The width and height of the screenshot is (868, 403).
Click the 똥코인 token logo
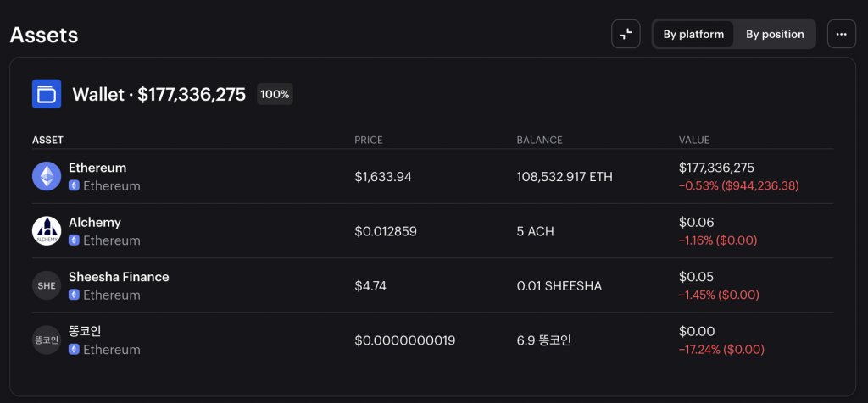click(47, 340)
